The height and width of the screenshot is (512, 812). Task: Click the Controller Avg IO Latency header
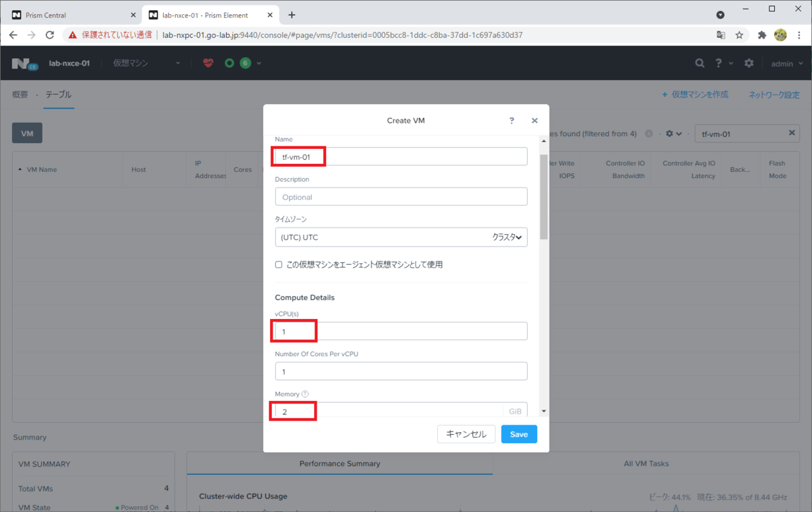click(x=689, y=169)
